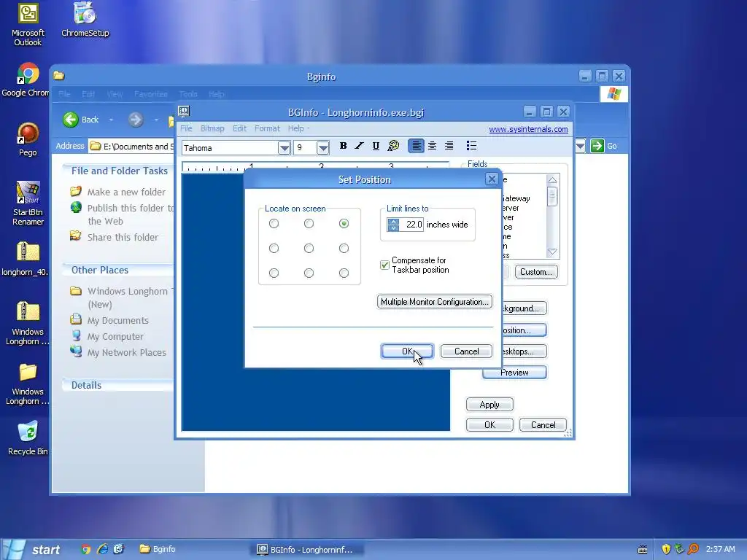Image resolution: width=747 pixels, height=560 pixels.
Task: Select top-right screen position radio button
Action: (x=344, y=223)
